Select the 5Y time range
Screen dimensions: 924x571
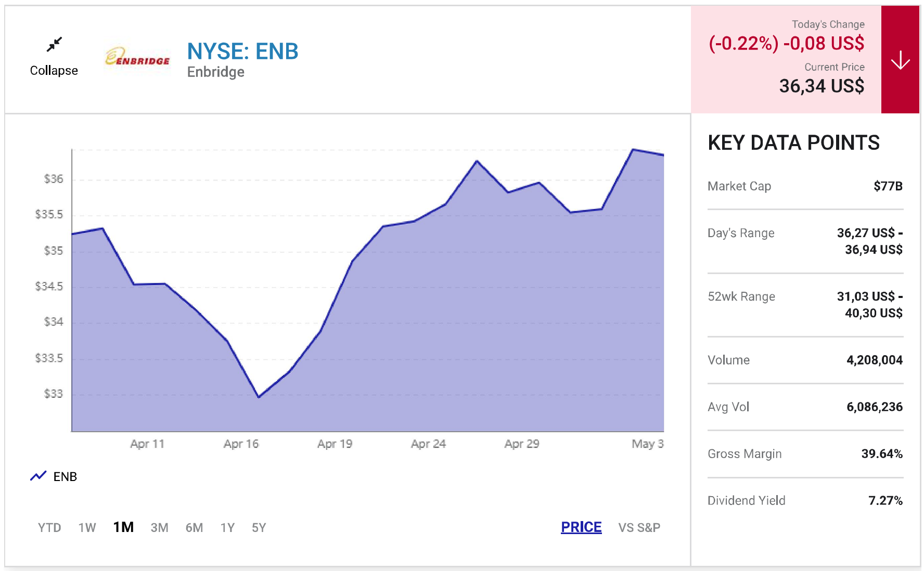coord(259,528)
